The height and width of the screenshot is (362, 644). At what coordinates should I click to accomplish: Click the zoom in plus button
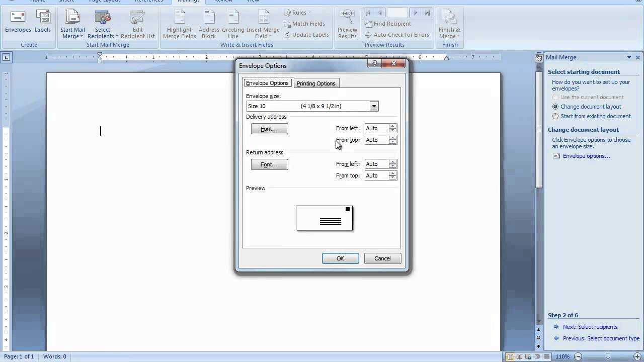tap(637, 356)
